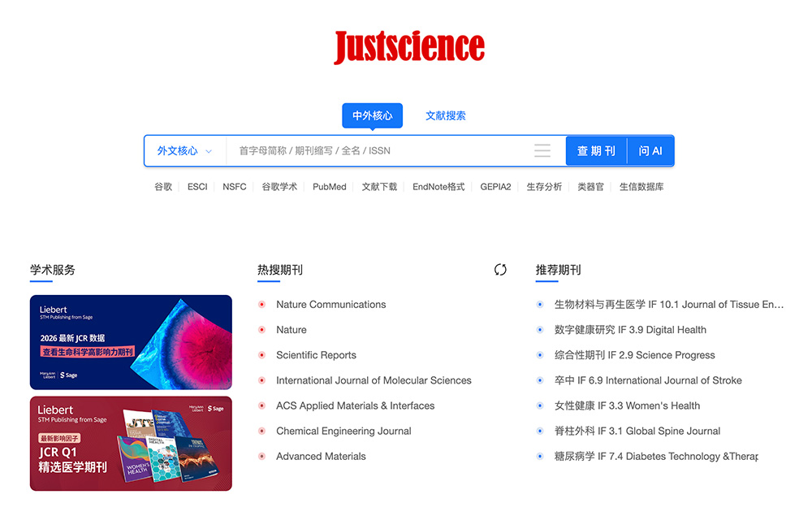812x516 pixels.
Task: Open the EndNote格式 link
Action: click(x=438, y=187)
